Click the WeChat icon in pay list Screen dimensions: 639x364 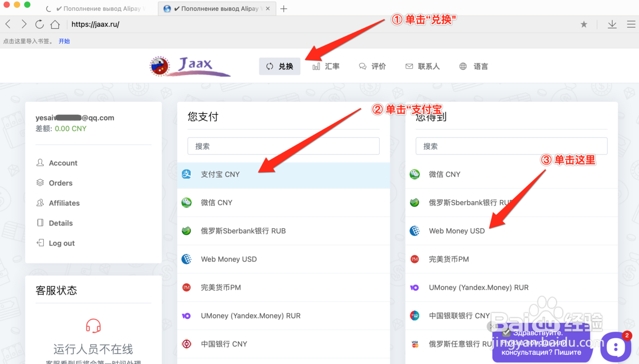point(187,202)
